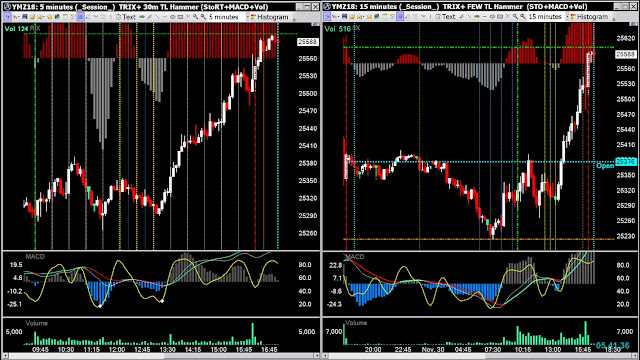This screenshot has width=640, height=360.
Task: Select the horizontal line tool in 5 minutes window
Action: [x=165, y=17]
